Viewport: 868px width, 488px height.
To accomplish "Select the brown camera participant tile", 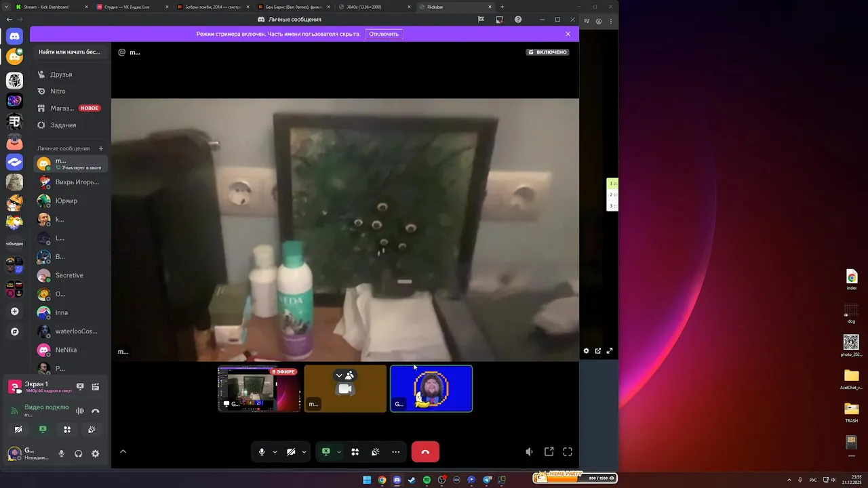I will point(345,388).
